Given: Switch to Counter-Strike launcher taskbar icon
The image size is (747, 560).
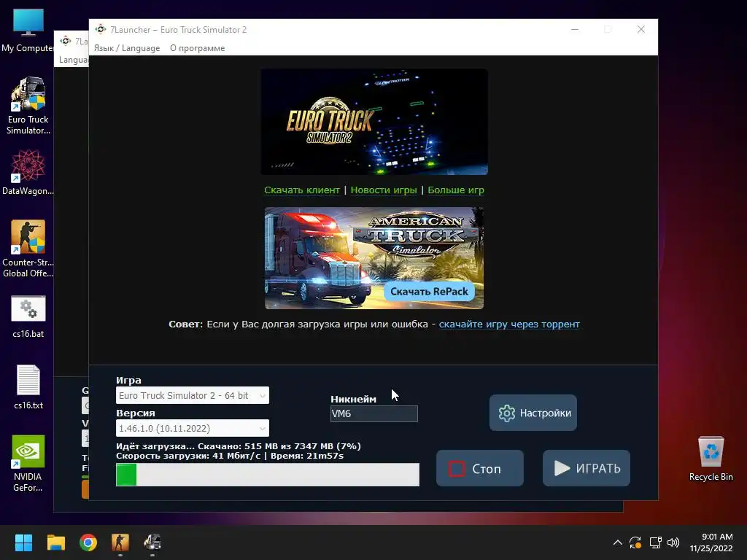Looking at the screenshot, I should (120, 542).
